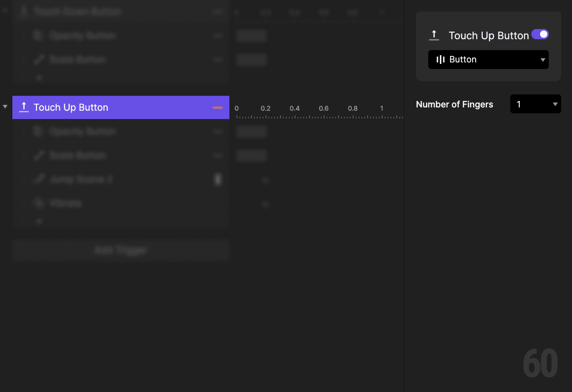
Task: Click the Add Trigger button
Action: pos(121,250)
